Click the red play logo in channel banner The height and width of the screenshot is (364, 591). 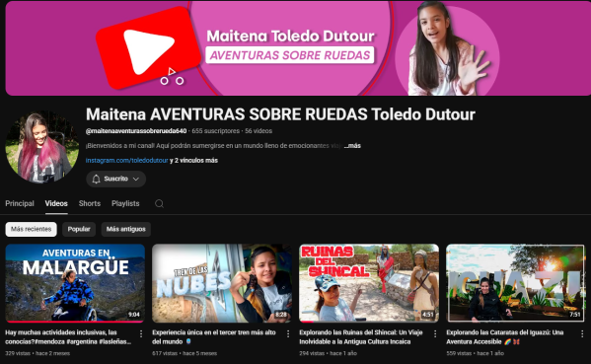coord(148,48)
